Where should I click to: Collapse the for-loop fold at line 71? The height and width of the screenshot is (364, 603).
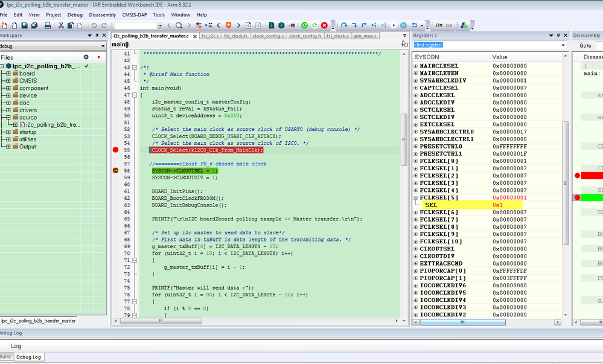point(135,260)
